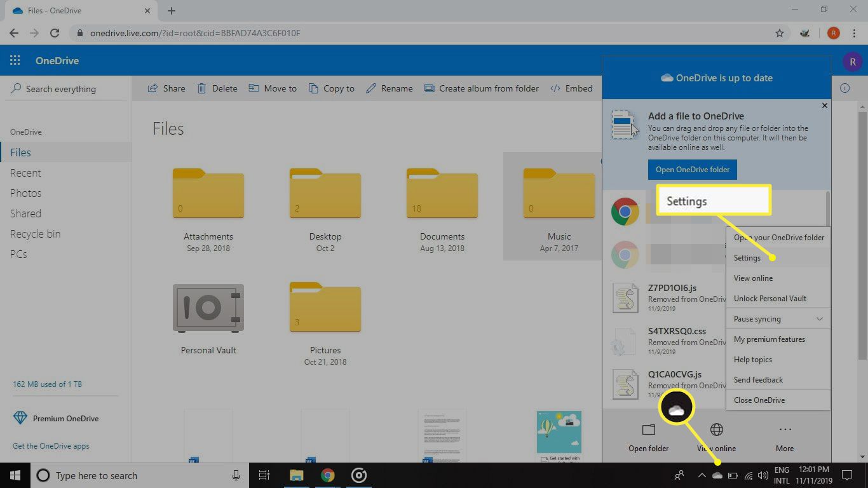Select My premium features menu item
Screen dimensions: 868x488
[x=778, y=339]
